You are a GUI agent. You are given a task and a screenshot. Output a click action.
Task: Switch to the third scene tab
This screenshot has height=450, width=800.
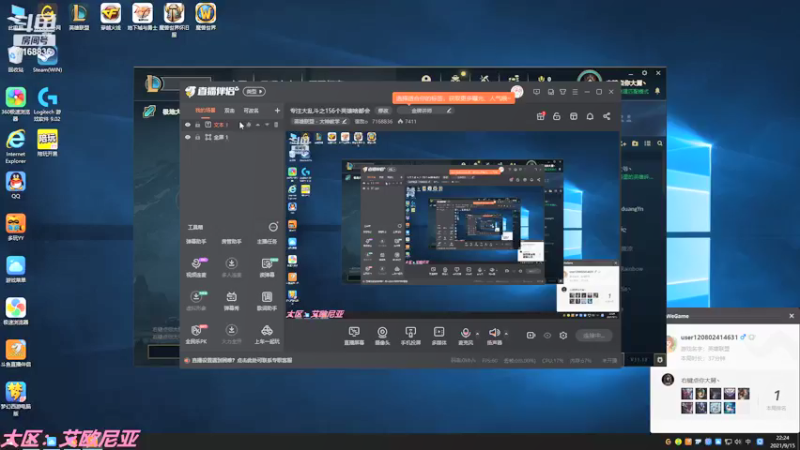251,110
